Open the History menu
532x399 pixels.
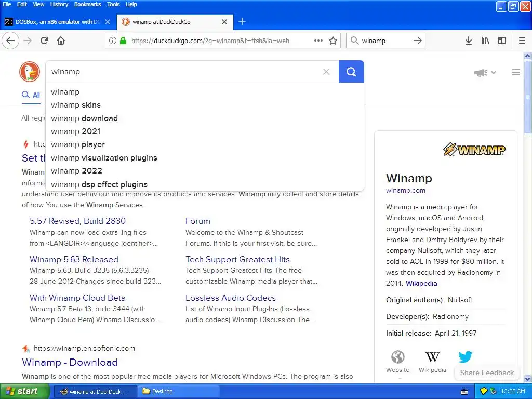coord(59,4)
